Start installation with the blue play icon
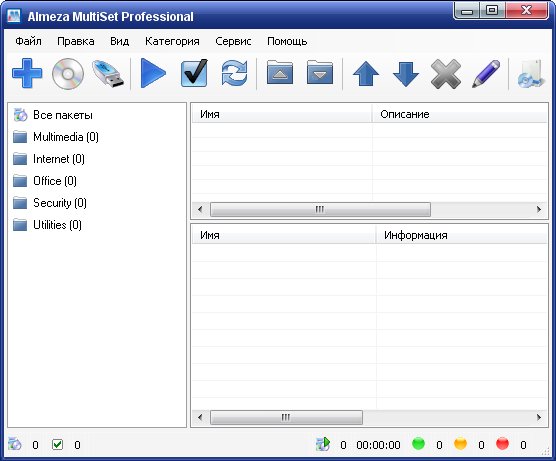Image resolution: width=556 pixels, height=461 pixels. click(x=153, y=73)
